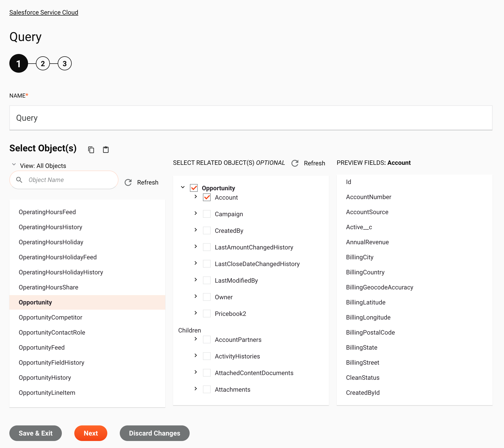Image resolution: width=504 pixels, height=448 pixels.
Task: Click Refresh label next to object search
Action: (148, 182)
